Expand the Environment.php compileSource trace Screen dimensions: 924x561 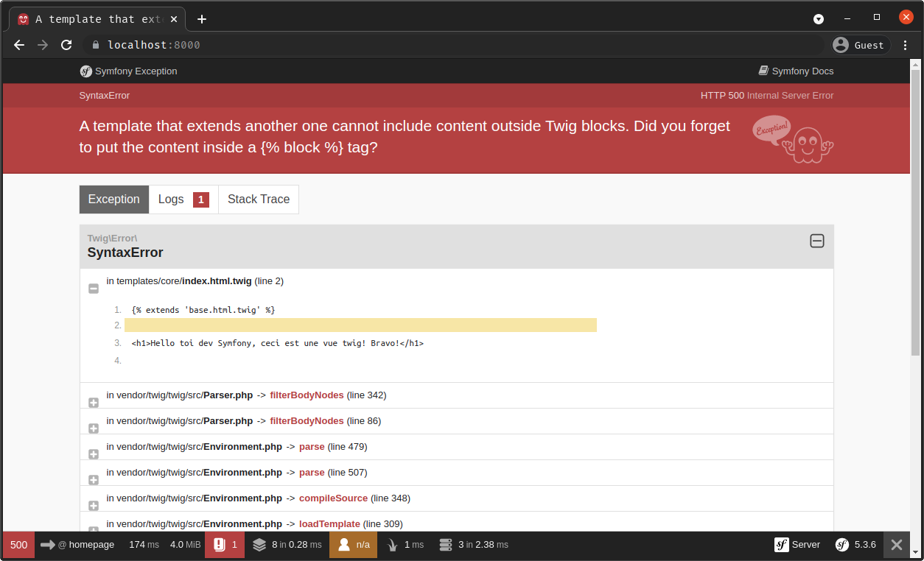[x=94, y=506]
